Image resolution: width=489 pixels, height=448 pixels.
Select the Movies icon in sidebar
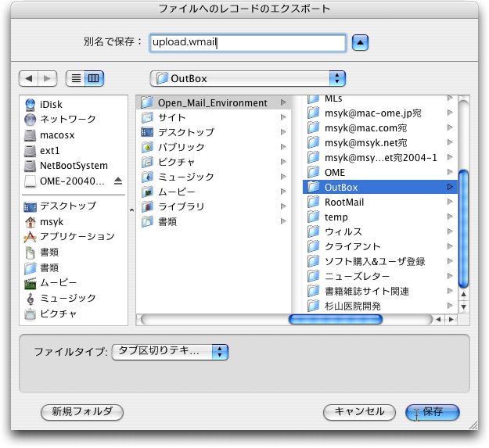click(31, 283)
